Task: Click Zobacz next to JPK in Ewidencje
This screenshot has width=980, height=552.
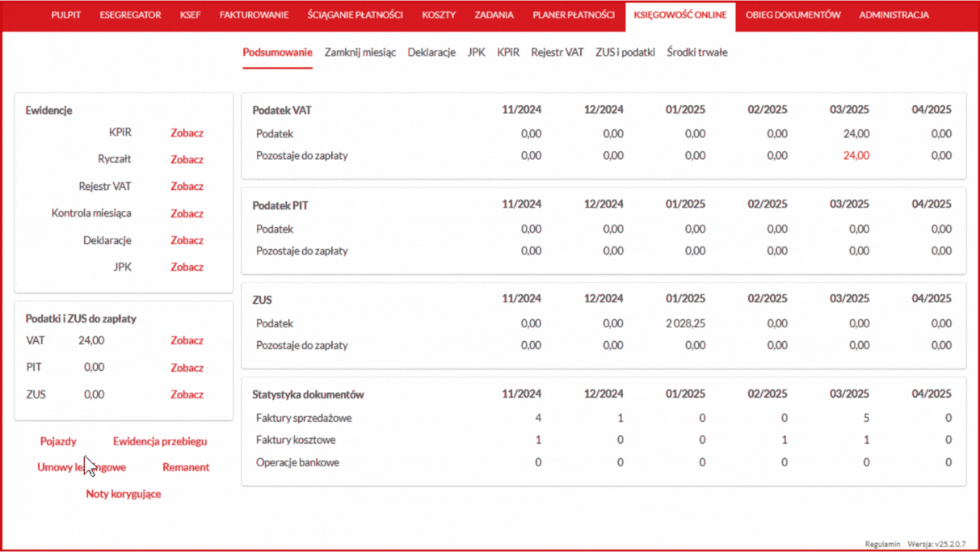Action: tap(187, 267)
